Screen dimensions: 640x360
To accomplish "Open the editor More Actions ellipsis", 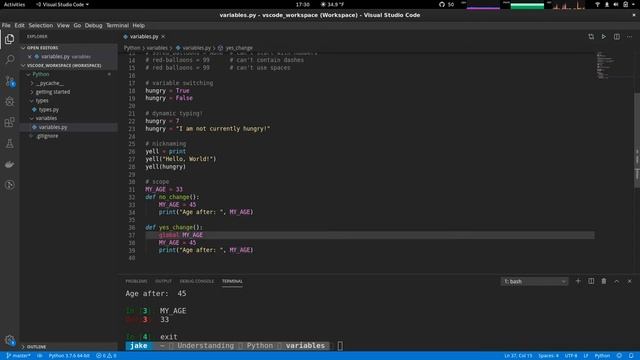I will coord(629,37).
